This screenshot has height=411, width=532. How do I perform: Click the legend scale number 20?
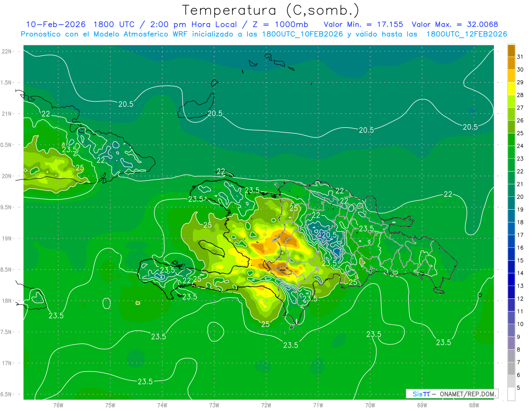coord(520,197)
